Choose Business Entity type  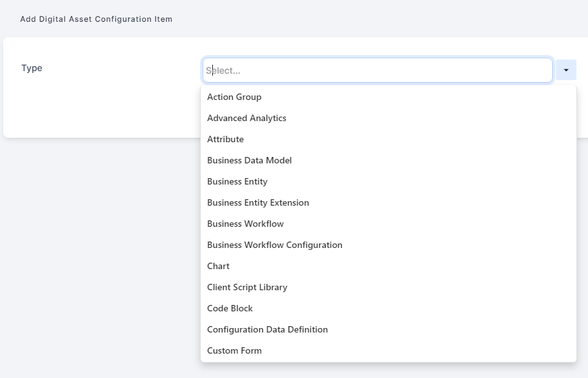click(x=237, y=181)
